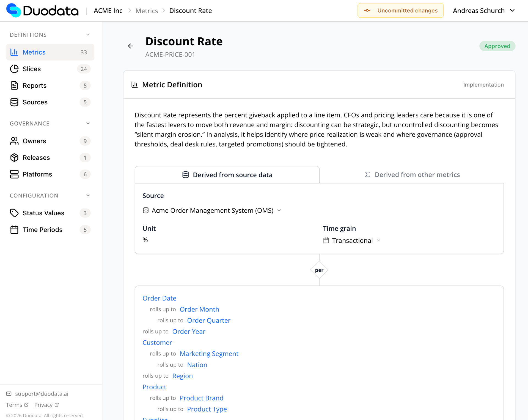
Task: Select the Derived from source data tab
Action: click(x=227, y=174)
